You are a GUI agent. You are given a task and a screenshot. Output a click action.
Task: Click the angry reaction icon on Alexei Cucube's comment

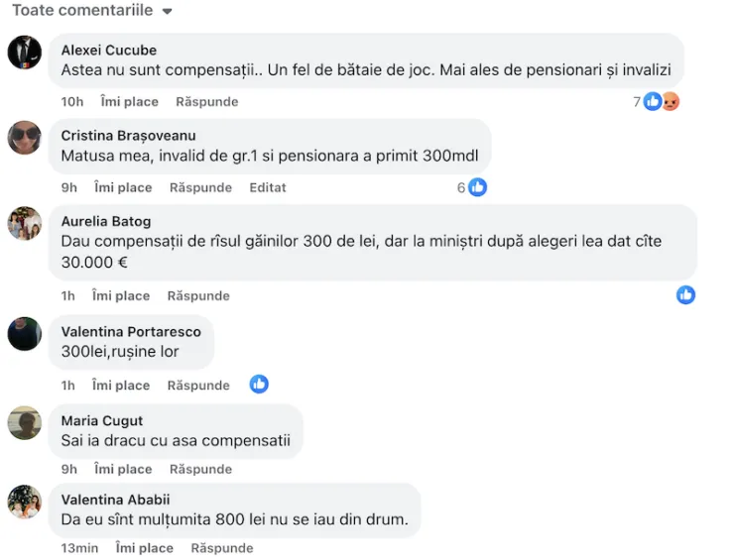(671, 101)
